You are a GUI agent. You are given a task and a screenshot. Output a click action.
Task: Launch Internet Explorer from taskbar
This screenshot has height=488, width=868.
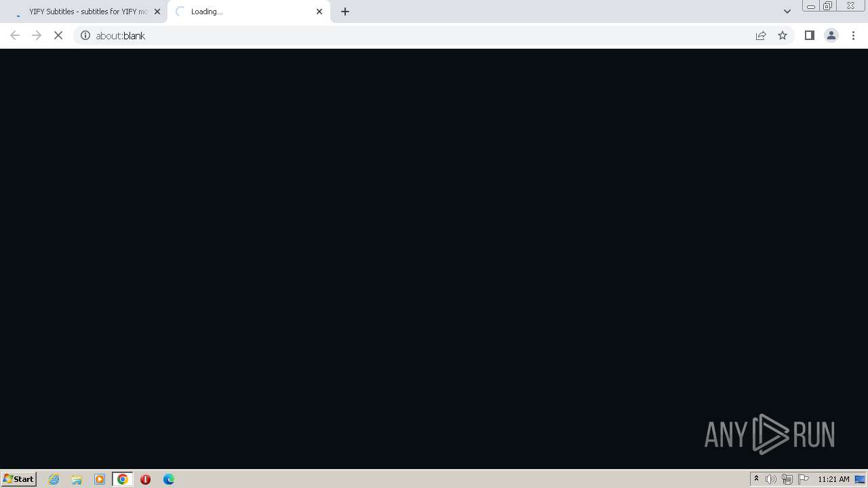point(54,479)
